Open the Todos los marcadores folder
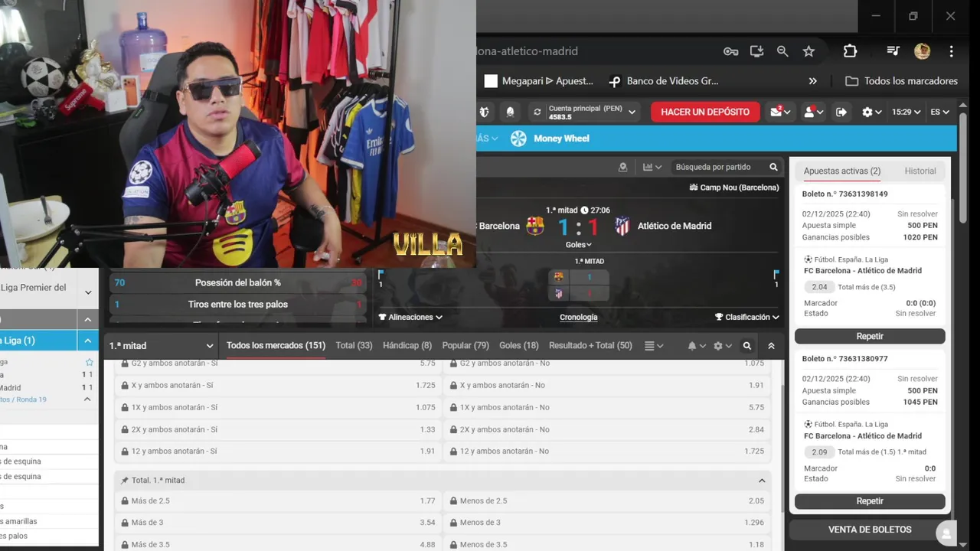 tap(901, 81)
